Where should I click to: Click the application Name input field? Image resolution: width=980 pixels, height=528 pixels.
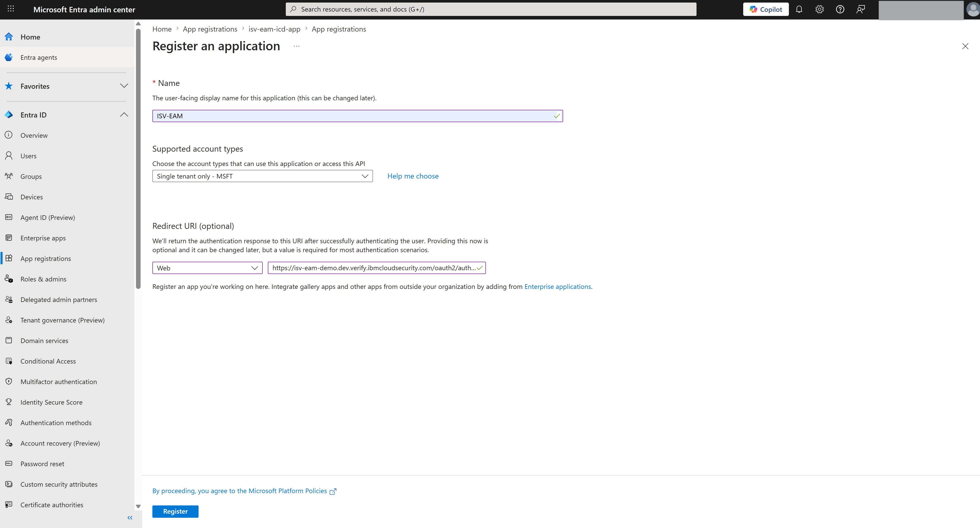(x=358, y=116)
